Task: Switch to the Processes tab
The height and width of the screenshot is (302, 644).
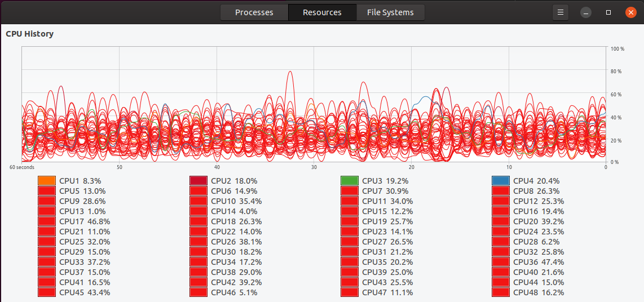Action: click(254, 12)
